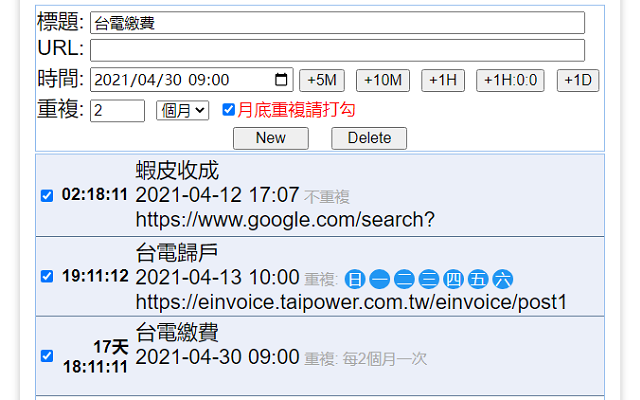Image resolution: width=640 pixels, height=400 pixels.
Task: Select the 台電歸戶 reminder title
Action: pyautogui.click(x=177, y=252)
